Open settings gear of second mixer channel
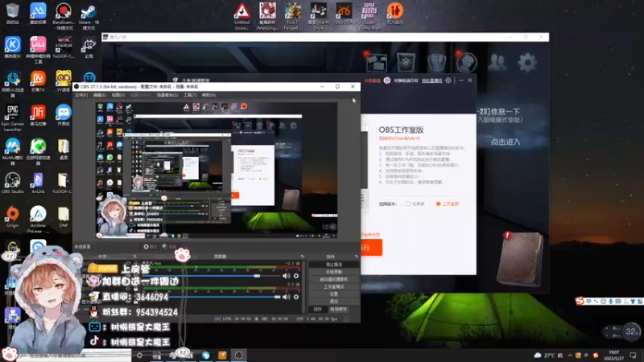Image resolution: width=644 pixels, height=362 pixels. pyautogui.click(x=296, y=297)
